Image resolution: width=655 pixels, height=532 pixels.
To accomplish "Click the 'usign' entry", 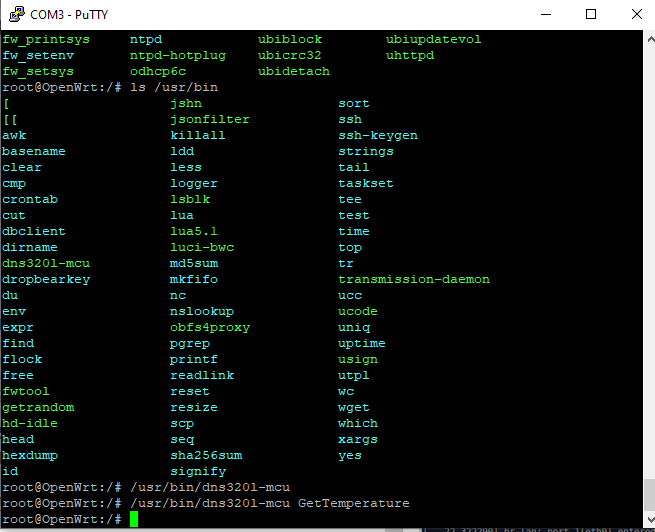I will coord(358,360).
